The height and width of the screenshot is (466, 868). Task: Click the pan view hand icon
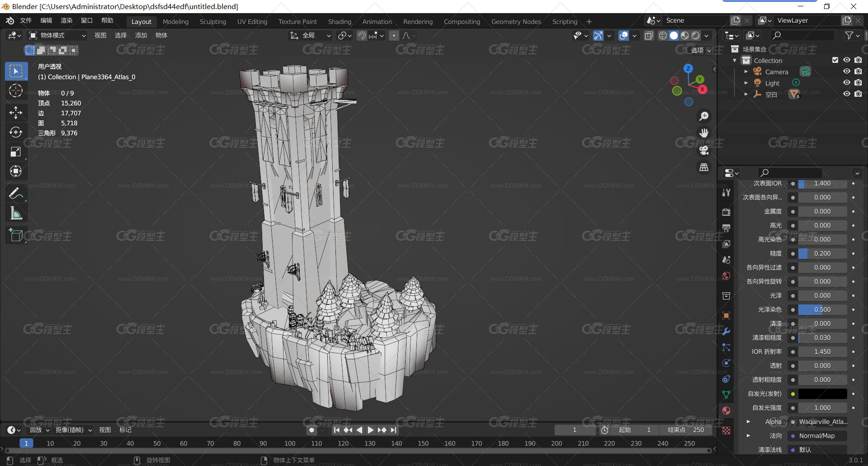coord(704,133)
